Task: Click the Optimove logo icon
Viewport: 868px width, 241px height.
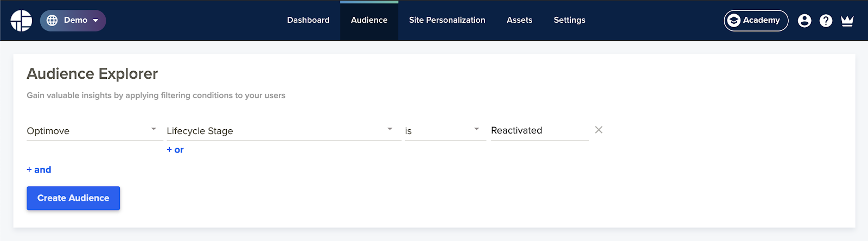Action: pos(21,21)
